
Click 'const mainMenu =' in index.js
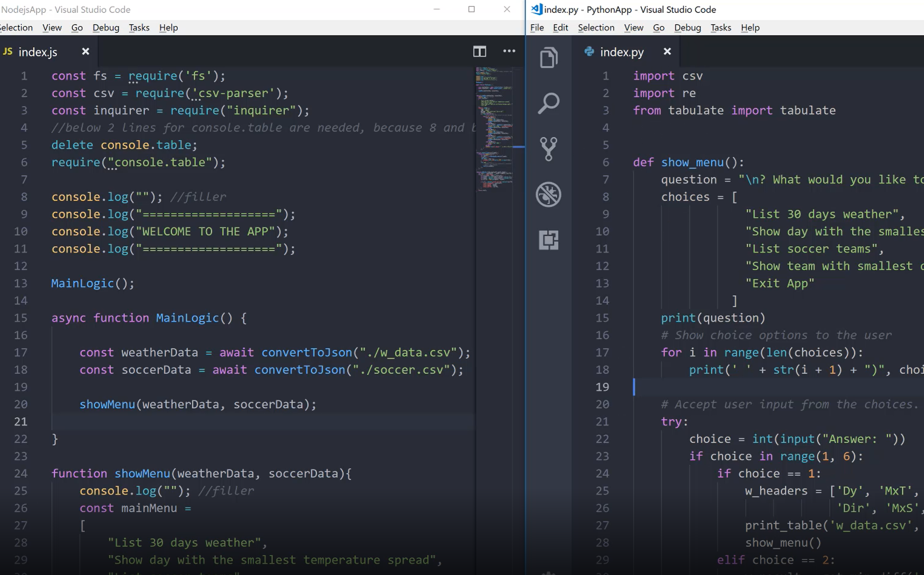coord(135,508)
